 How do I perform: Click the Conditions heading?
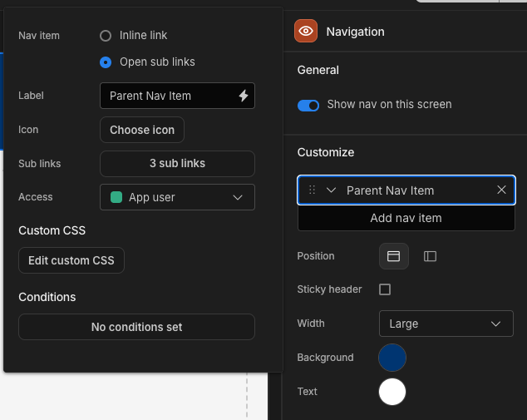[x=47, y=297]
